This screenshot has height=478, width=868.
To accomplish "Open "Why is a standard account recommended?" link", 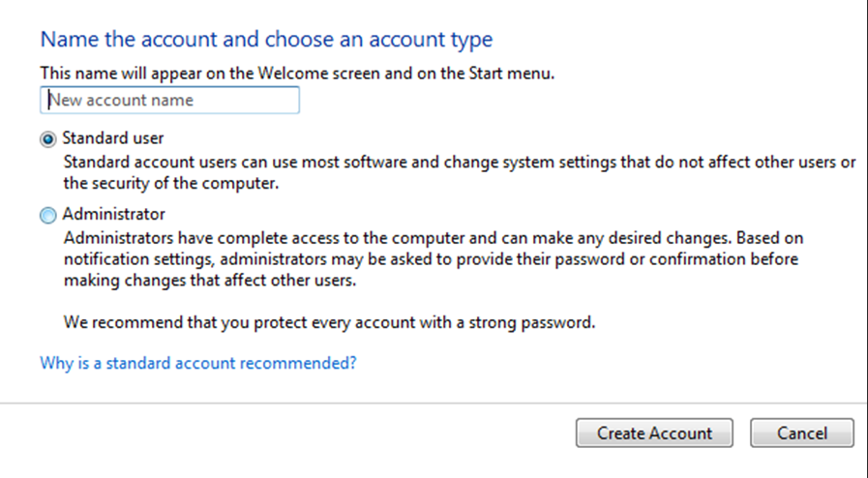I will (x=198, y=363).
